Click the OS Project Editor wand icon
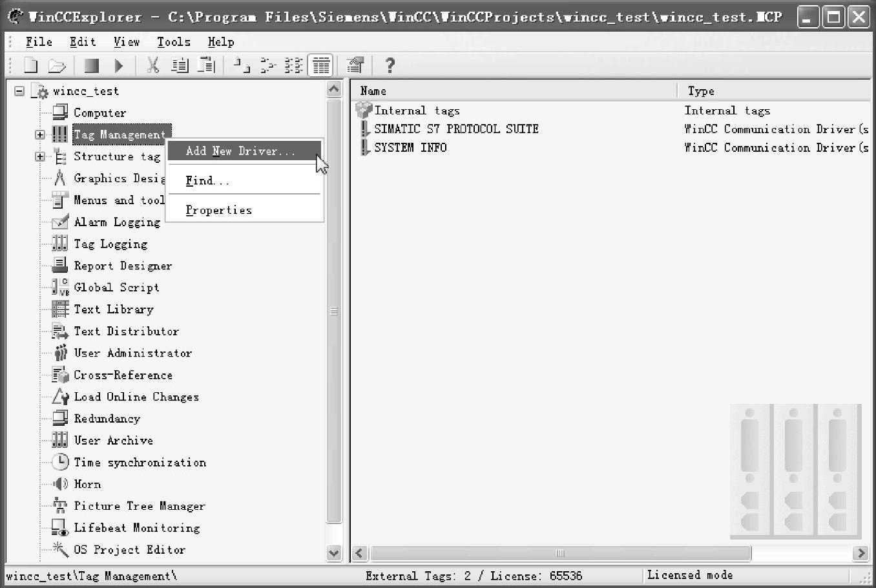 tap(60, 549)
